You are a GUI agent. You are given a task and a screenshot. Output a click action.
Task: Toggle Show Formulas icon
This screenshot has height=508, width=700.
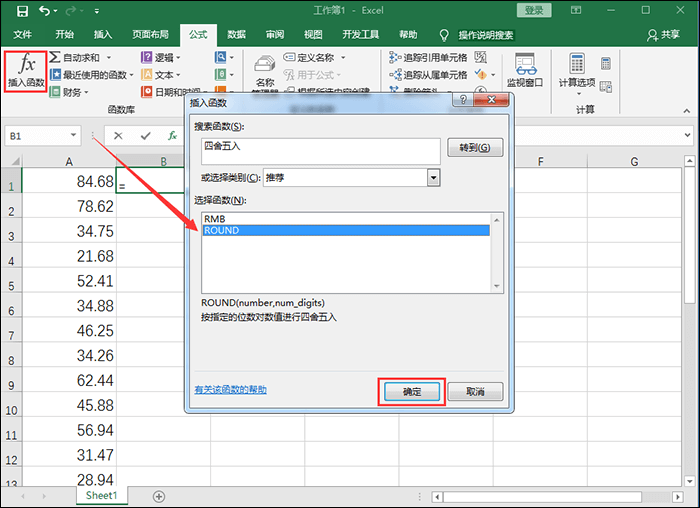pos(480,57)
